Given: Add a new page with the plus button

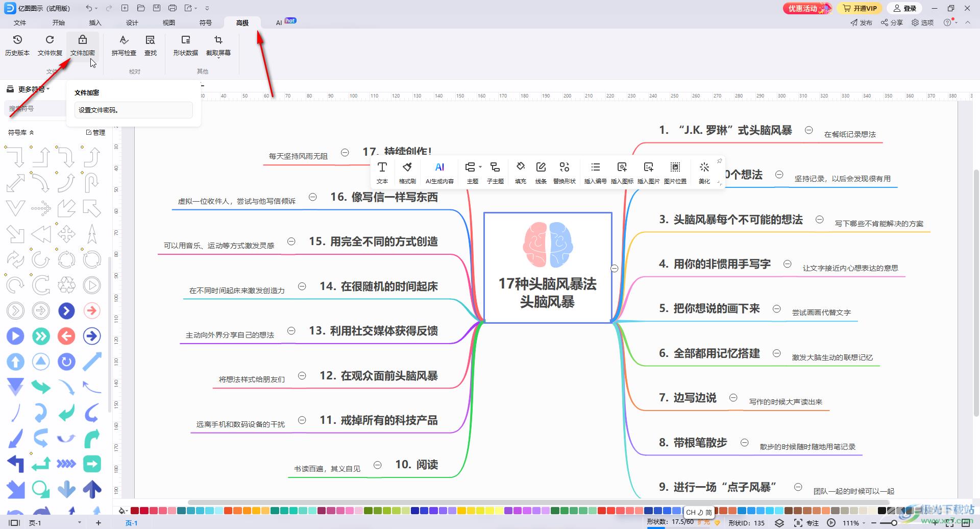Looking at the screenshot, I should coord(99,523).
